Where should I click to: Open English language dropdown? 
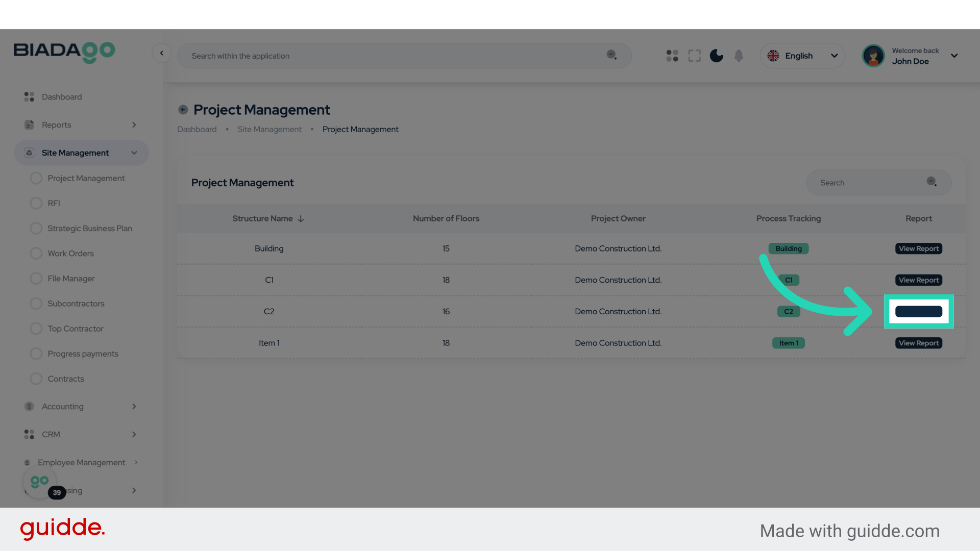click(802, 56)
